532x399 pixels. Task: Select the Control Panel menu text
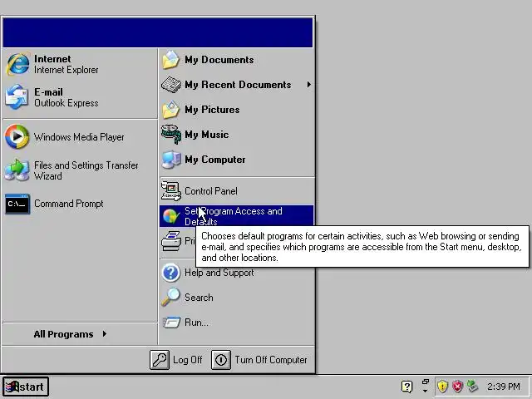click(211, 191)
